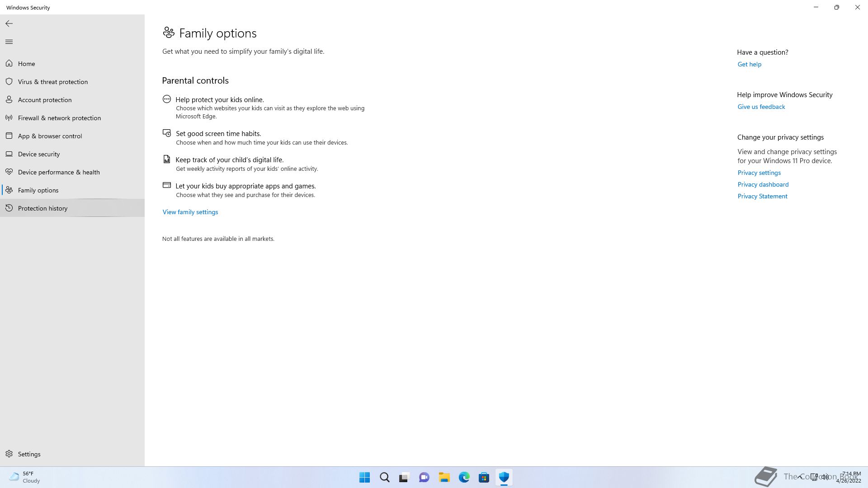Click the 'Parental controls' heading
This screenshot has width=868, height=488.
pyautogui.click(x=195, y=80)
